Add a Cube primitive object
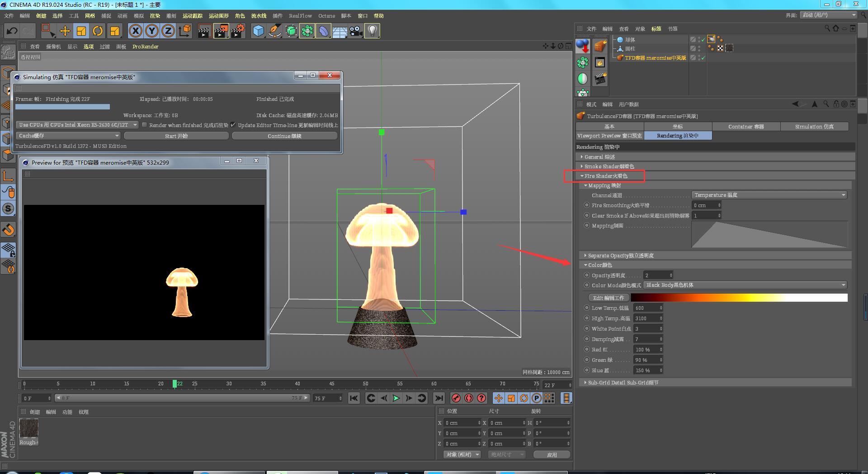 [x=258, y=31]
